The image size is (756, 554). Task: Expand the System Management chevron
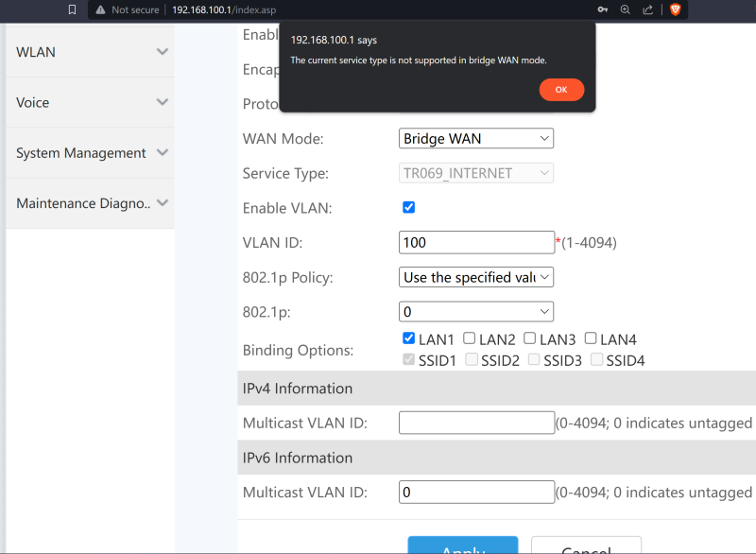click(162, 152)
